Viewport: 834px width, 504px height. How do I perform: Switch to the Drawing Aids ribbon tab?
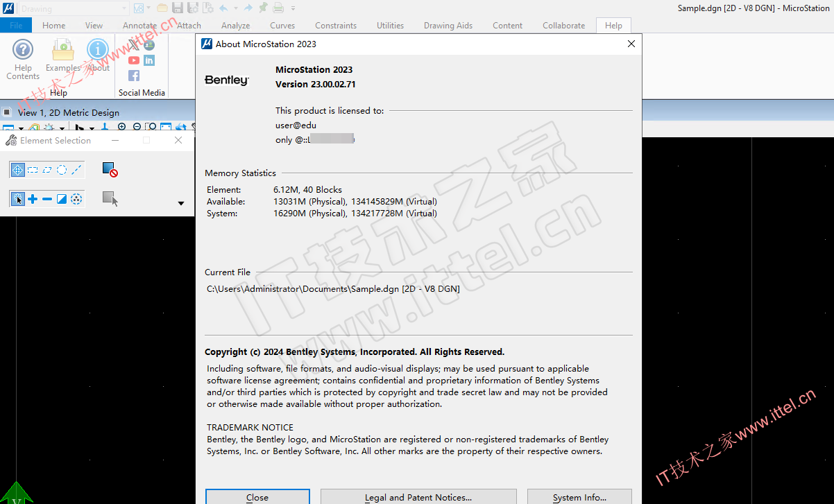(448, 25)
